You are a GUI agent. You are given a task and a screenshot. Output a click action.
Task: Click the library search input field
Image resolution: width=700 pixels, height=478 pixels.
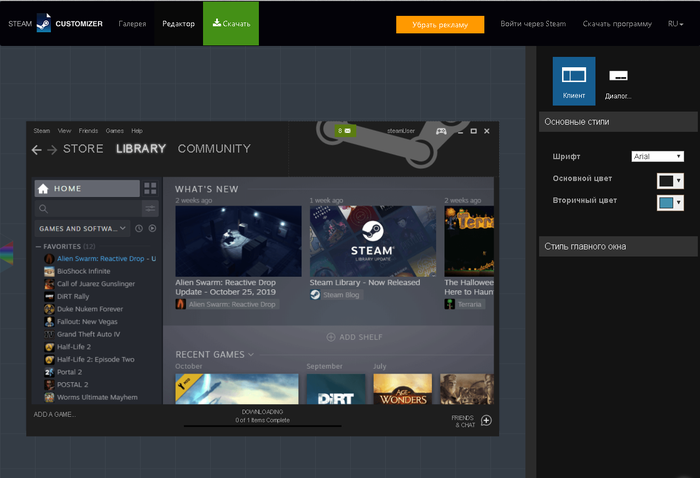[x=88, y=208]
